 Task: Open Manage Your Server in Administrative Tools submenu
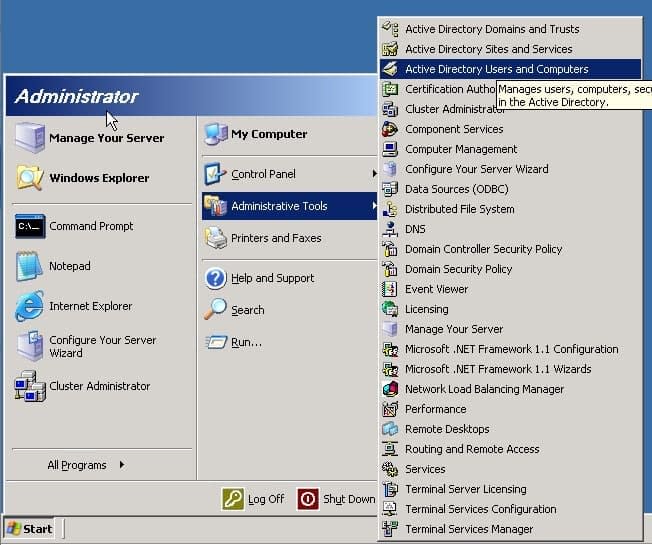510,329
